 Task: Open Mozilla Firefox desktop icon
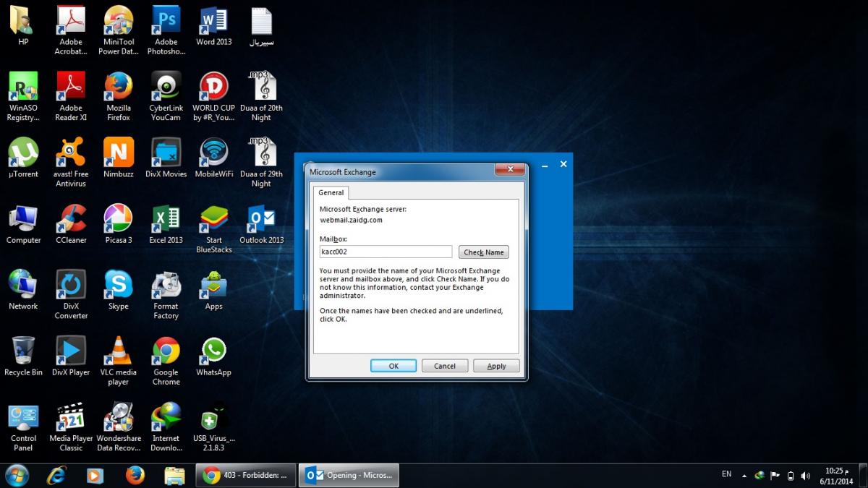click(x=119, y=97)
